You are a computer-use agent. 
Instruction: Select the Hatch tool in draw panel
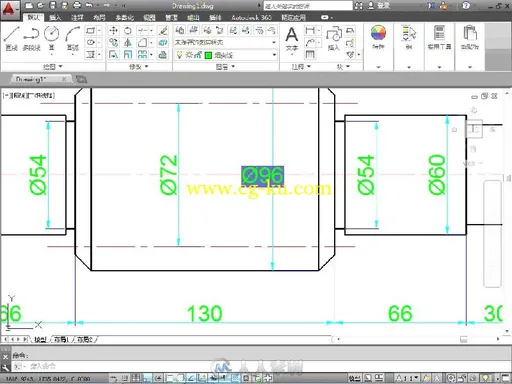(91, 54)
